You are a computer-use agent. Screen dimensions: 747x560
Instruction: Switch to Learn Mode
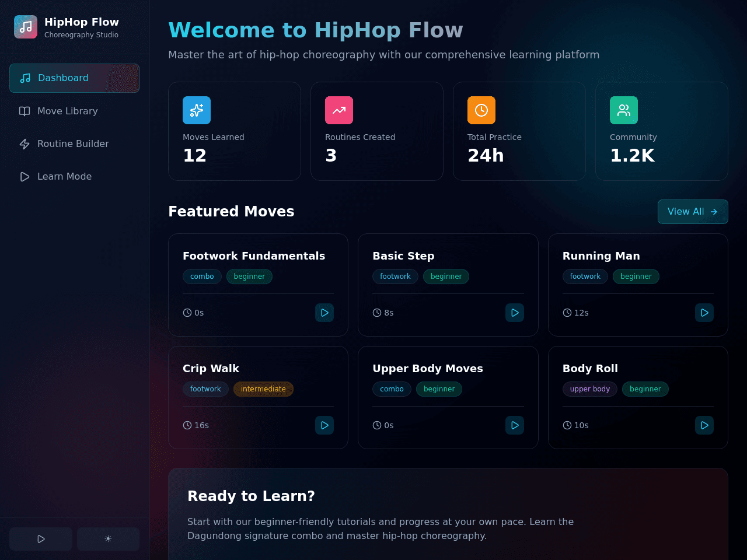pyautogui.click(x=74, y=176)
